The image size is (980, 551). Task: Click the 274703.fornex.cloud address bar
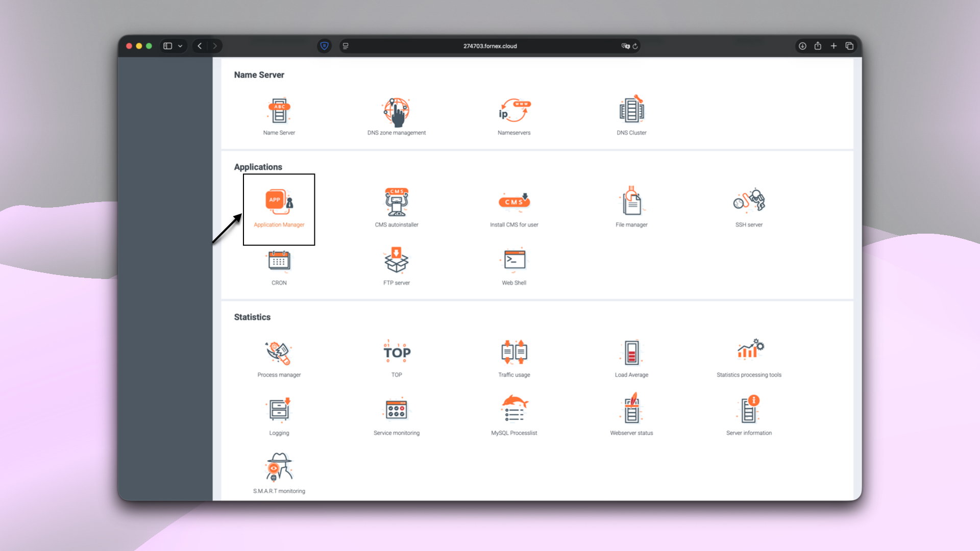point(489,46)
